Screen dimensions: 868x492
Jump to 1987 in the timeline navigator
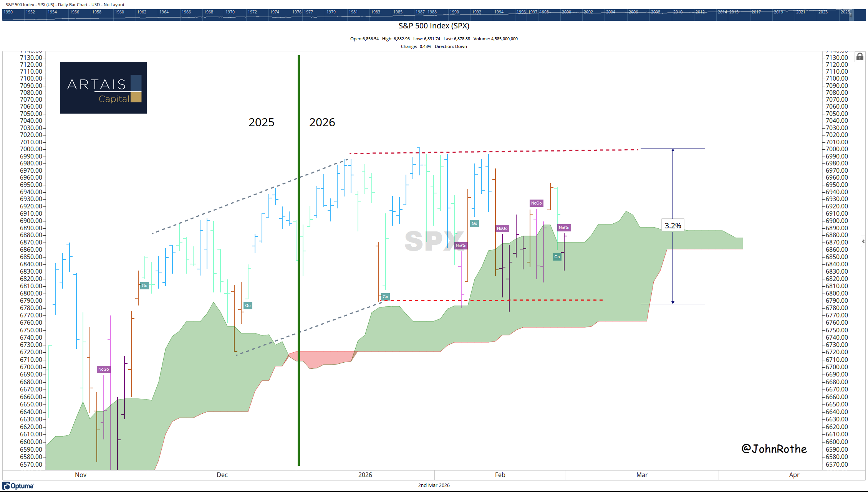(x=420, y=12)
